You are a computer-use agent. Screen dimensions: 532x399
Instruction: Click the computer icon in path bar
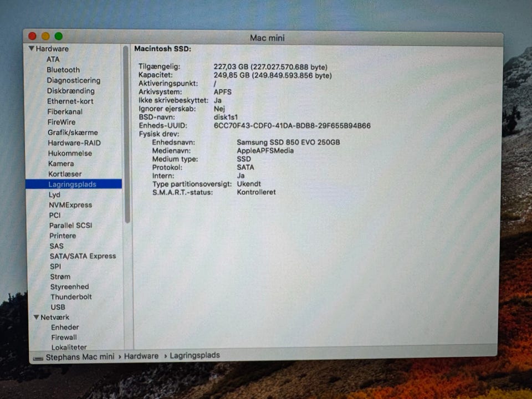pyautogui.click(x=38, y=359)
